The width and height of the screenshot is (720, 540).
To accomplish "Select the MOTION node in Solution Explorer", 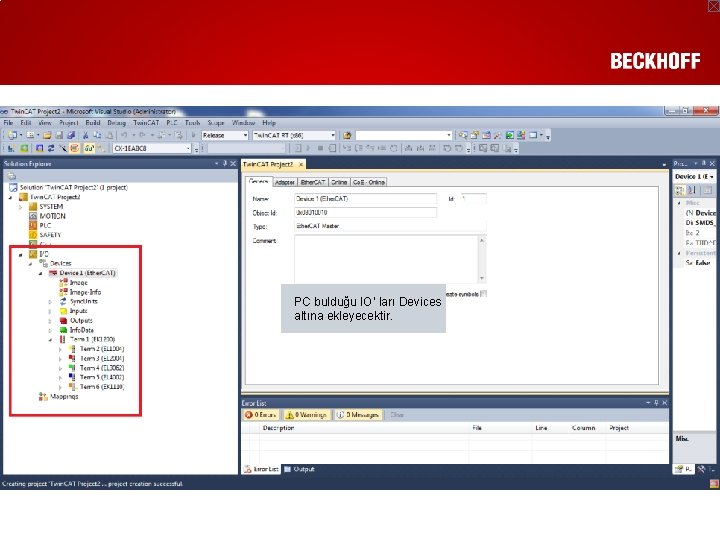I will tap(52, 216).
